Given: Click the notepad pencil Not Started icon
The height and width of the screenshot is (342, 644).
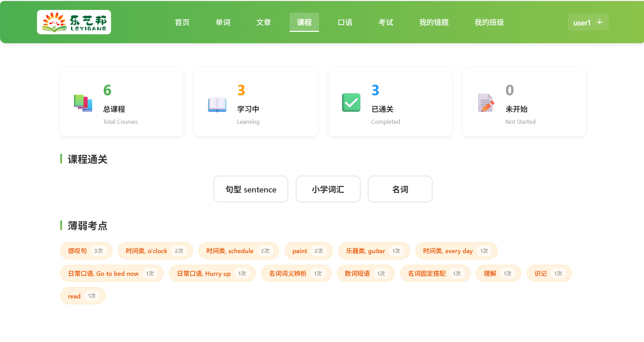Looking at the screenshot, I should (486, 103).
